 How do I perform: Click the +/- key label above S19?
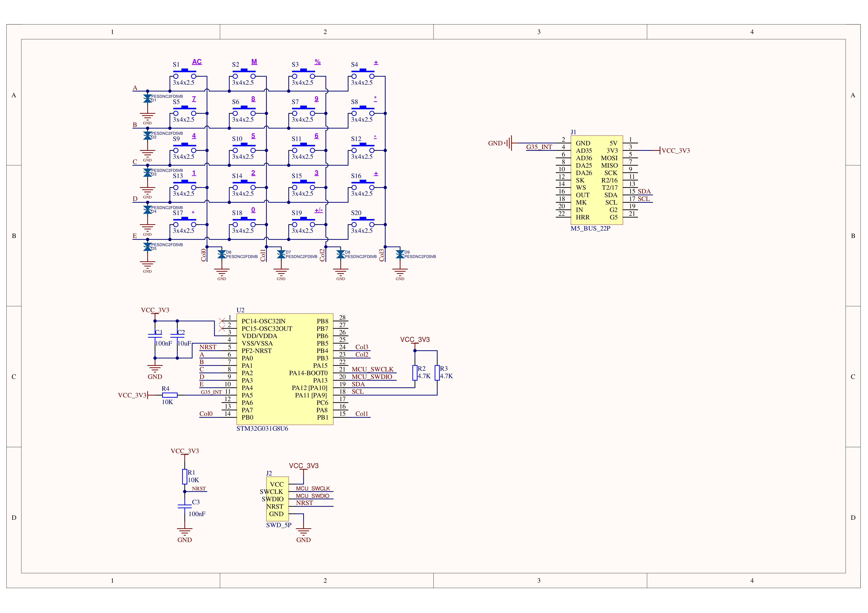pos(319,210)
